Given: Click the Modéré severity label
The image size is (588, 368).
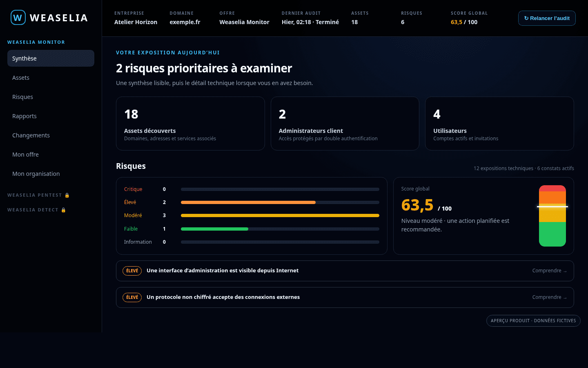Looking at the screenshot, I should coord(133,215).
